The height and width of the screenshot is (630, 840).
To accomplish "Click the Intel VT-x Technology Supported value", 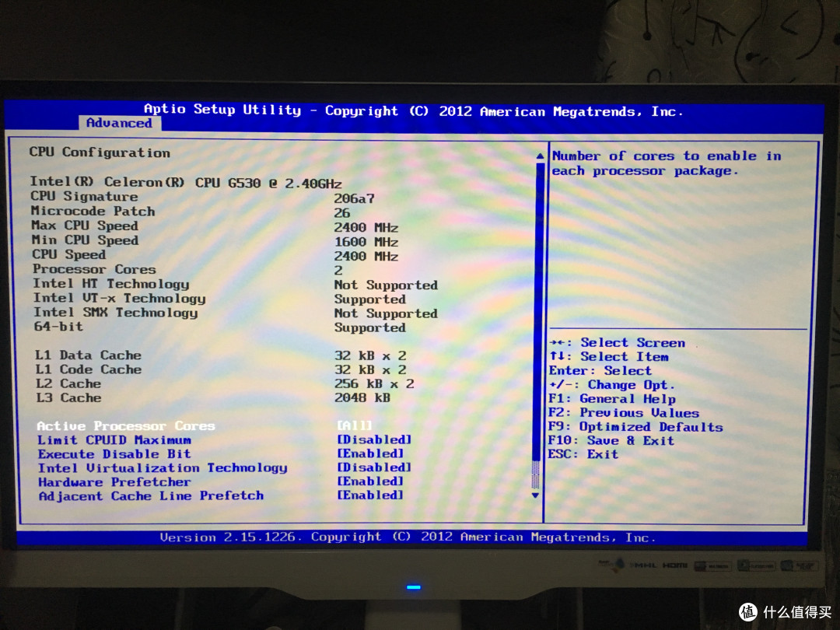I will point(370,299).
